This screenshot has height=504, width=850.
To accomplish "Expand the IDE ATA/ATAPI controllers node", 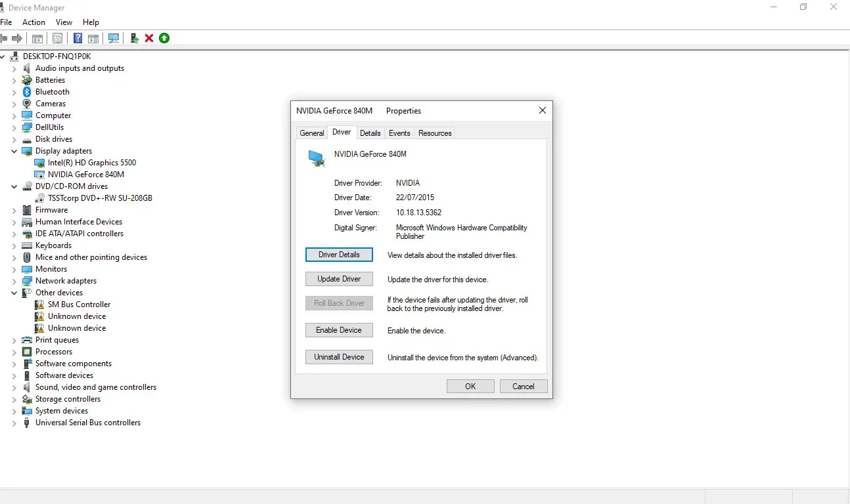I will point(14,234).
